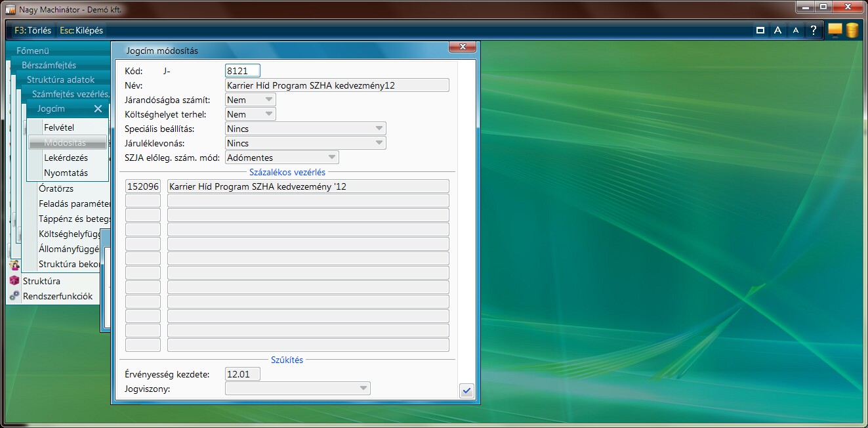Click the gold database cylinder icon
Screen dimensions: 868x428
[x=852, y=30]
